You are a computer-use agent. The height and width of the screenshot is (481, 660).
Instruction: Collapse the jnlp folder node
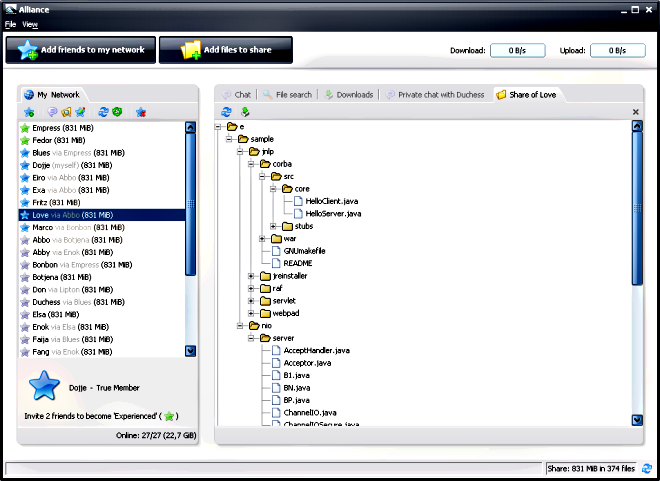(240, 151)
